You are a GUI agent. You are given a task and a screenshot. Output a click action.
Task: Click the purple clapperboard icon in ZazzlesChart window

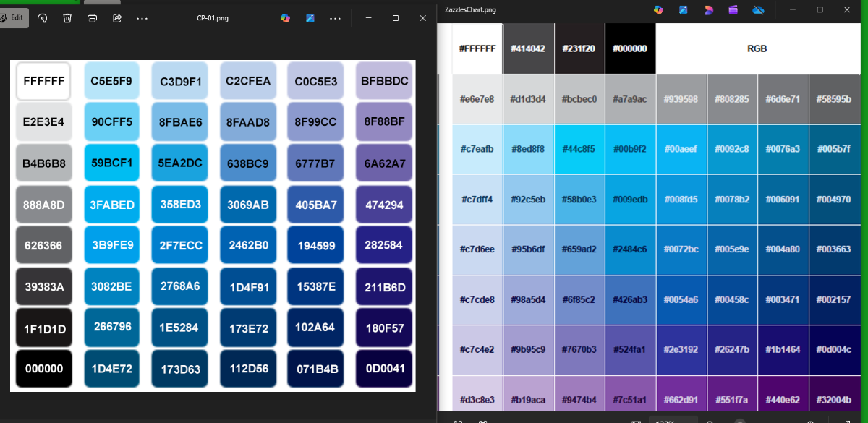click(x=733, y=9)
